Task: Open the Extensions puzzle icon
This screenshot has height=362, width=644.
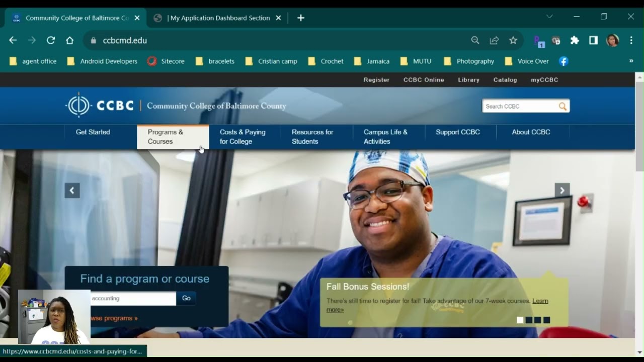Action: [x=575, y=40]
